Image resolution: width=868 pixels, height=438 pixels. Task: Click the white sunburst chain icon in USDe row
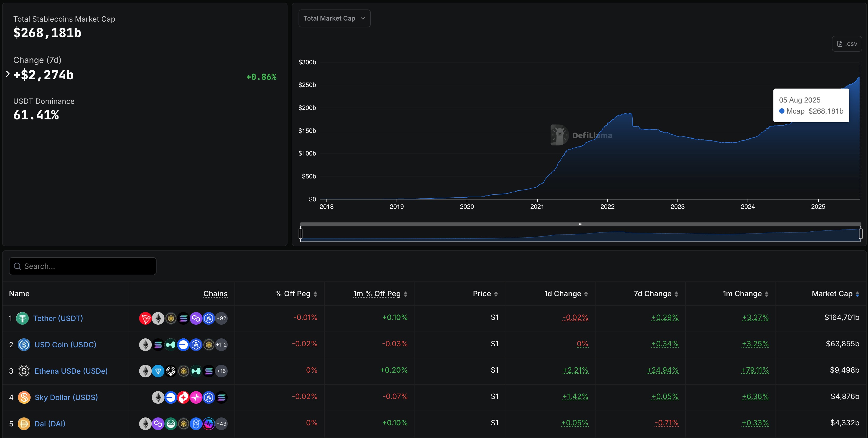pyautogui.click(x=171, y=371)
